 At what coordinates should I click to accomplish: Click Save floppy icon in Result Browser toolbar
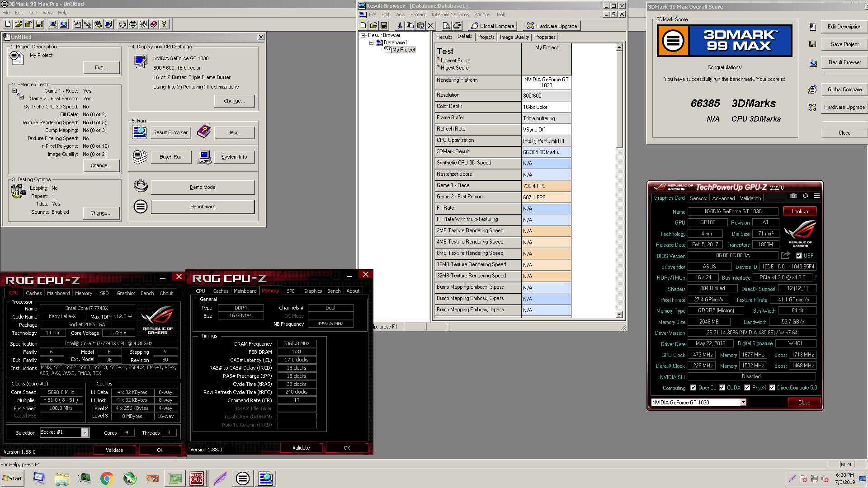384,26
